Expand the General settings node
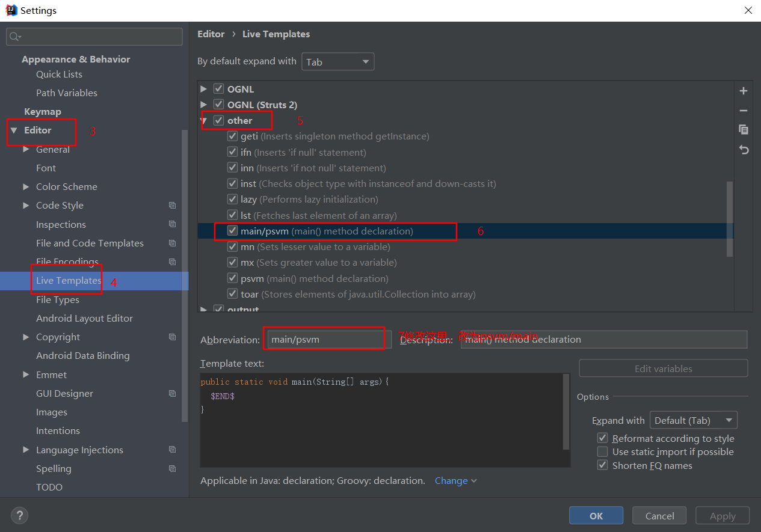 click(x=26, y=149)
